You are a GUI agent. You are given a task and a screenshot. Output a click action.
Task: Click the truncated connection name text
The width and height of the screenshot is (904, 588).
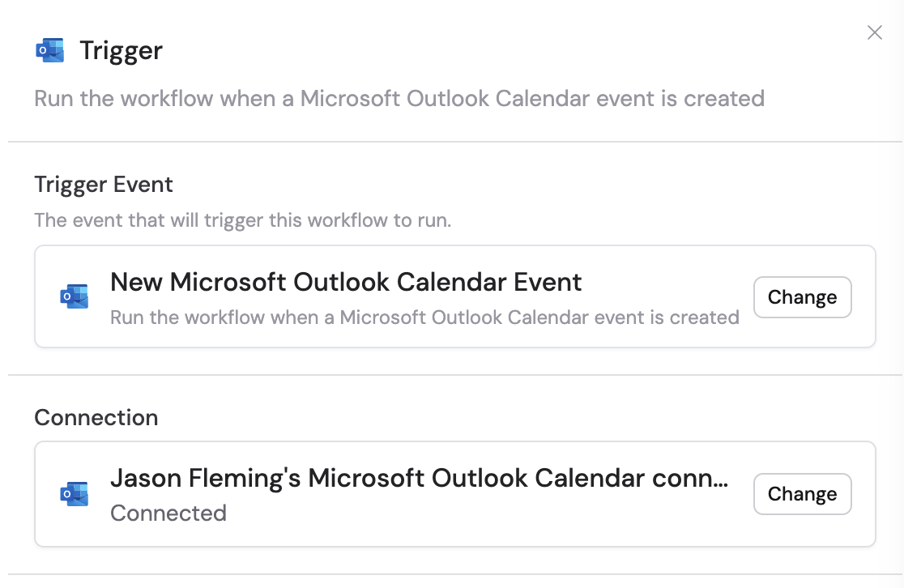point(419,479)
